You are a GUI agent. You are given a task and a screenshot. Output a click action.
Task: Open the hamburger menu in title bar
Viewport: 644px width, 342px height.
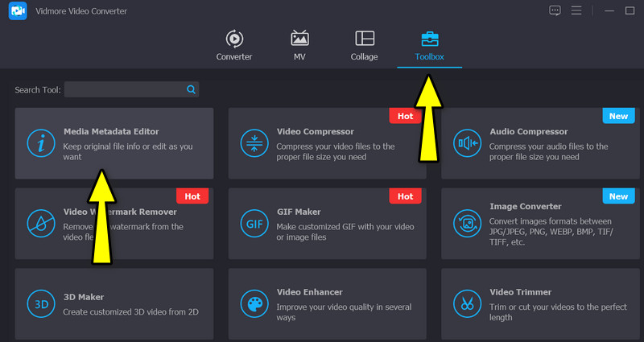point(576,10)
